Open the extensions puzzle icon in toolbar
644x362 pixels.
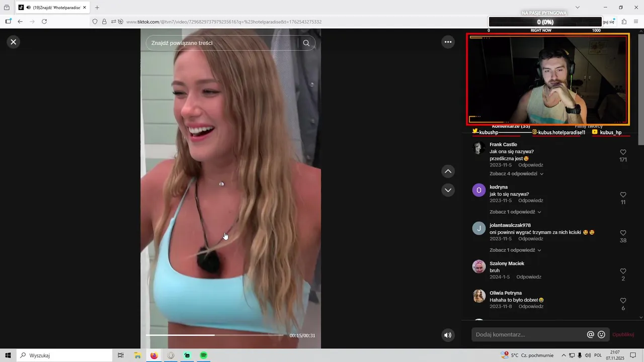[x=624, y=22]
